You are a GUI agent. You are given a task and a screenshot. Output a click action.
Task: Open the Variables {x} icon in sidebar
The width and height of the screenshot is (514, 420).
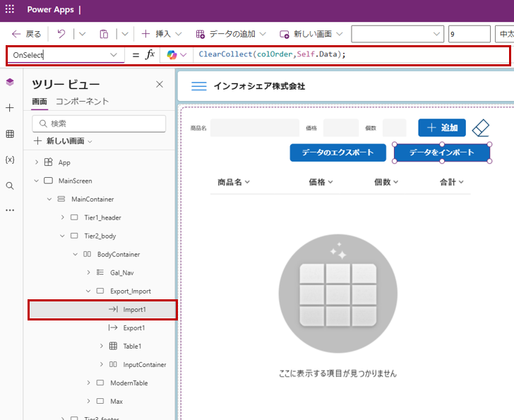point(10,160)
